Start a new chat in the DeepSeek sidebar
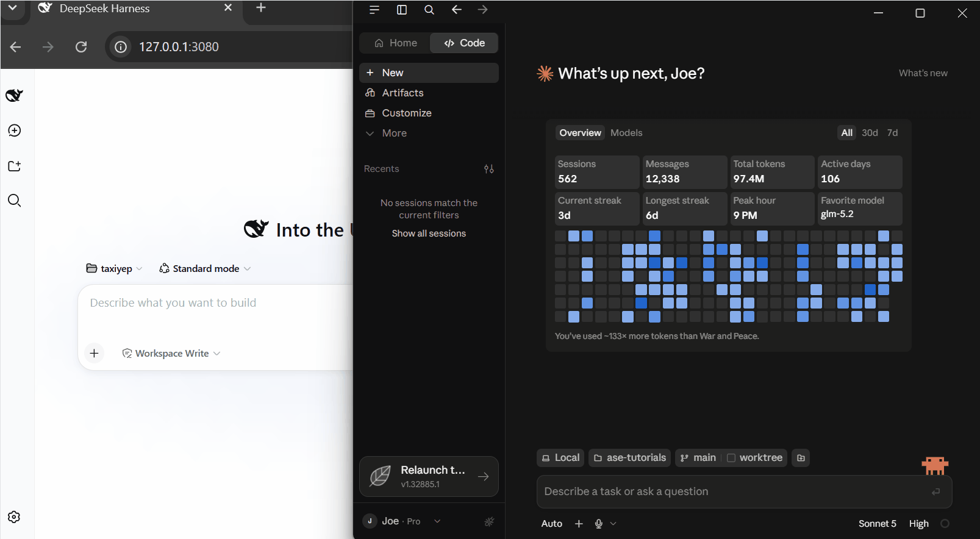This screenshot has width=980, height=539. tap(15, 130)
